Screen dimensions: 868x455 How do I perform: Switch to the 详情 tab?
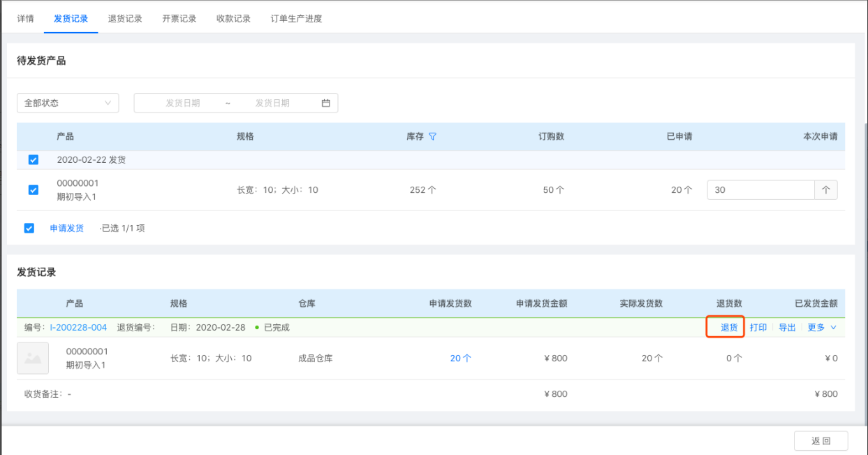click(25, 19)
